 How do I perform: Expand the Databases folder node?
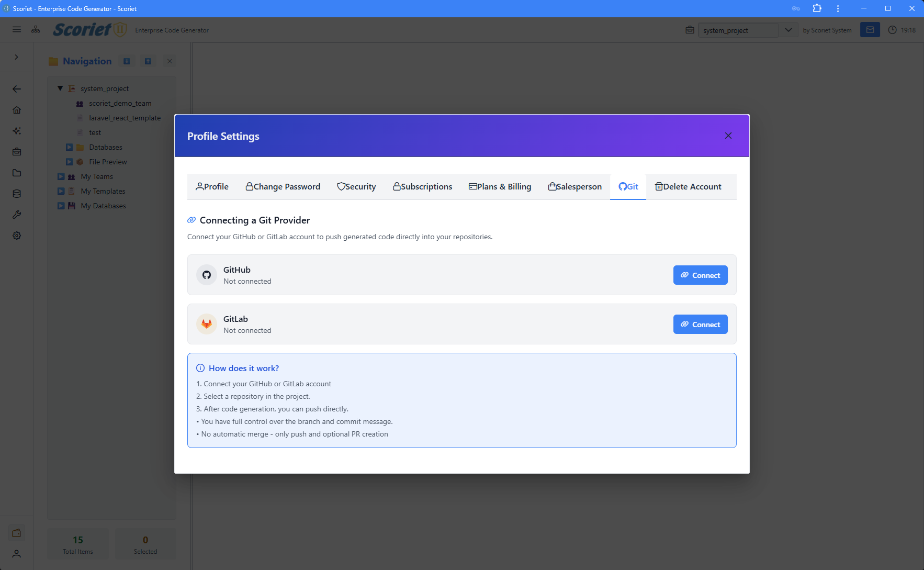pos(69,148)
